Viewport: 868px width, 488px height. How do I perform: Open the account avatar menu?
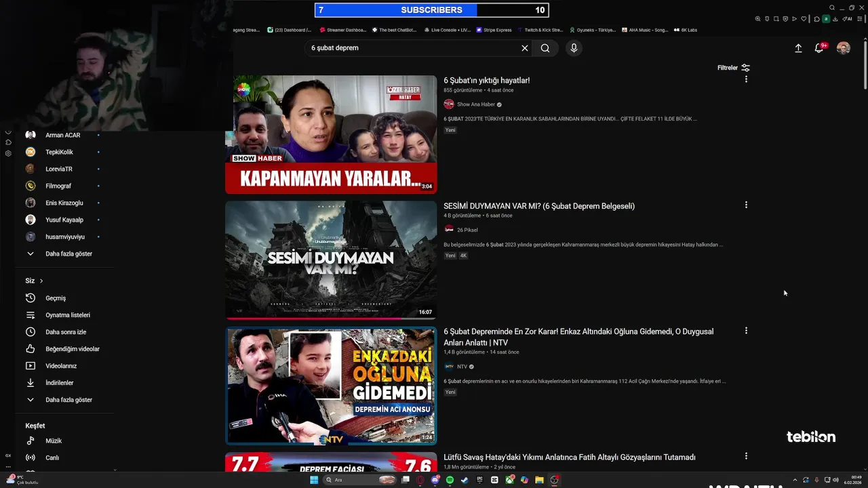(844, 48)
